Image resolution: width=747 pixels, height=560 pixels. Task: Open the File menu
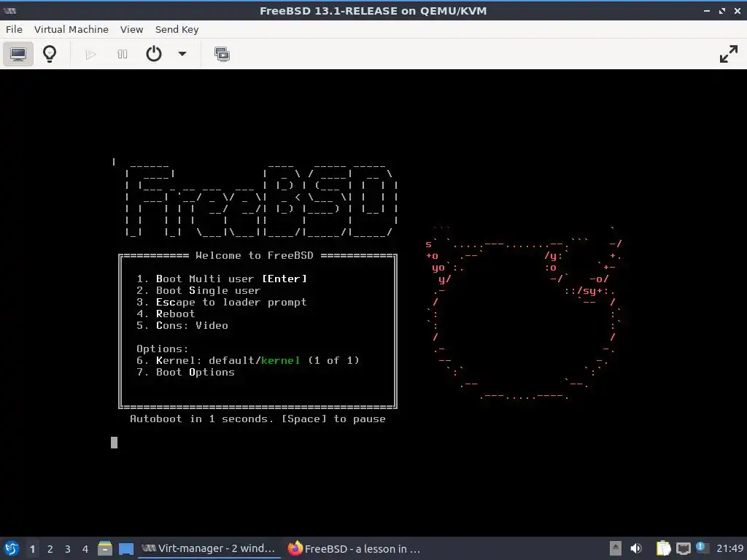tap(14, 29)
